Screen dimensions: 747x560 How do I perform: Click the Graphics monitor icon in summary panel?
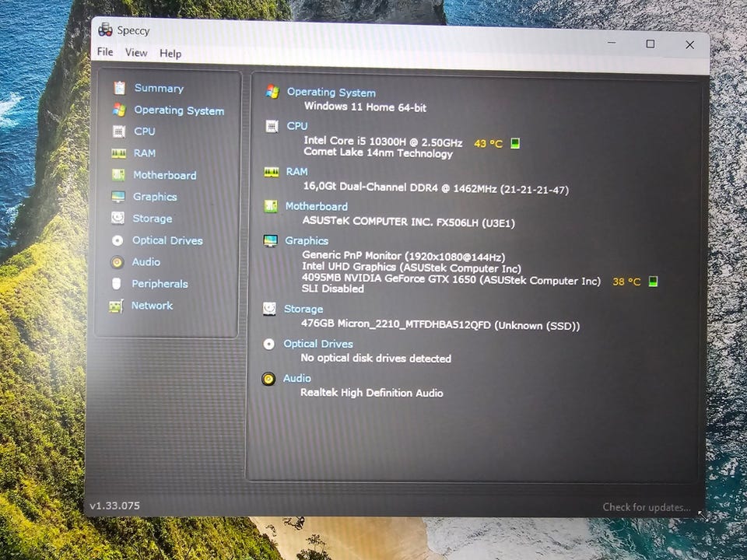[x=270, y=241]
